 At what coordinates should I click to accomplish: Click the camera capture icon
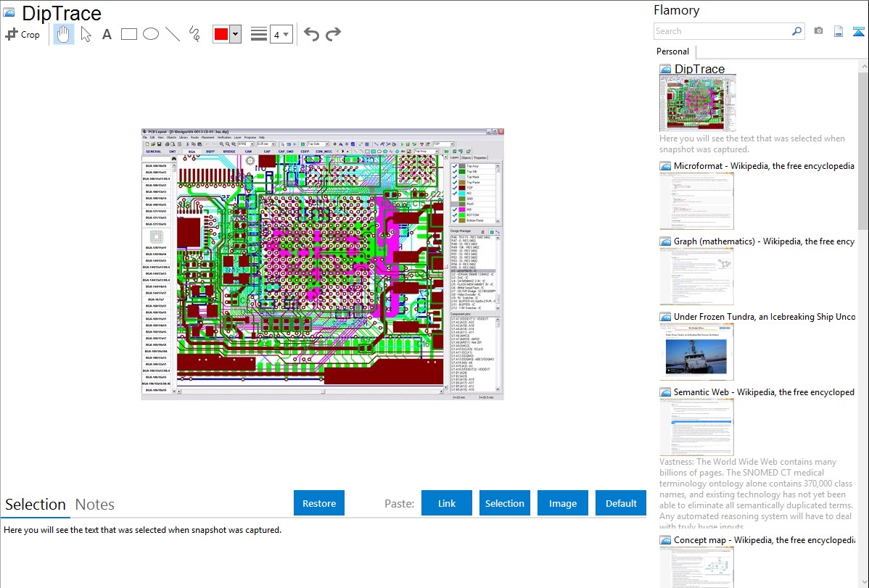(818, 31)
